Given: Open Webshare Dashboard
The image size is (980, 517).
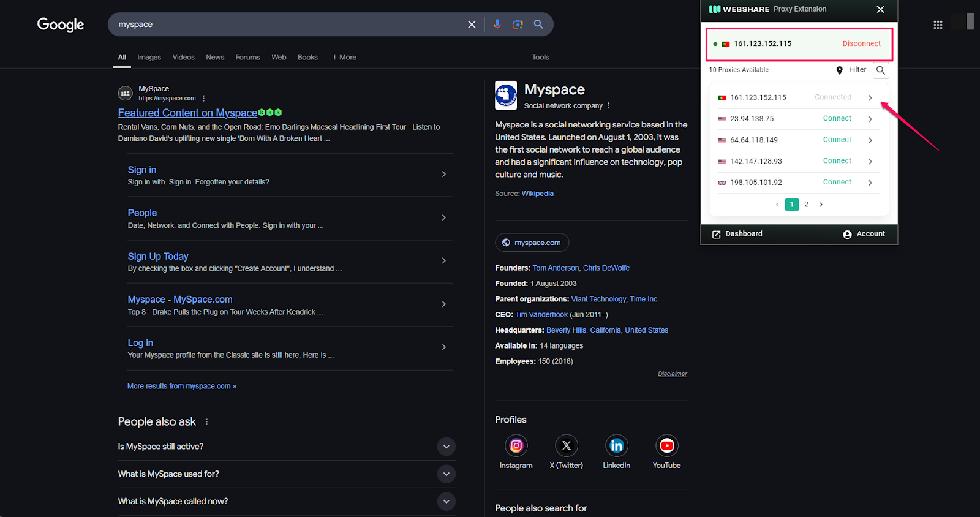Looking at the screenshot, I should [737, 234].
